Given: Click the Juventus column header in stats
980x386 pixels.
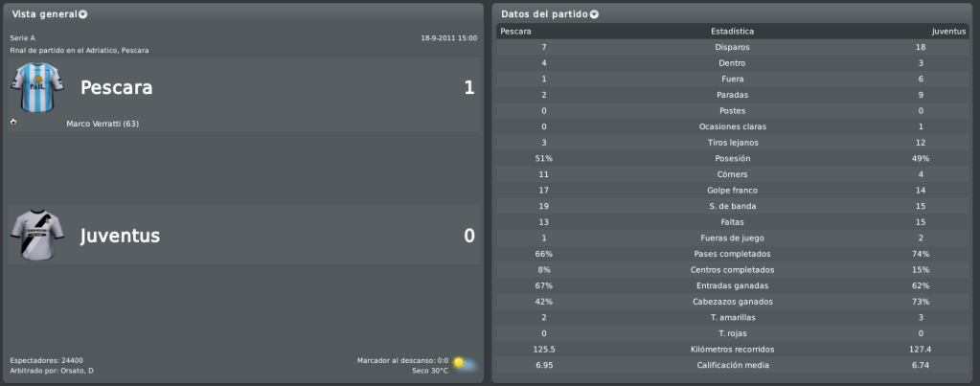Looking at the screenshot, I should (x=948, y=32).
